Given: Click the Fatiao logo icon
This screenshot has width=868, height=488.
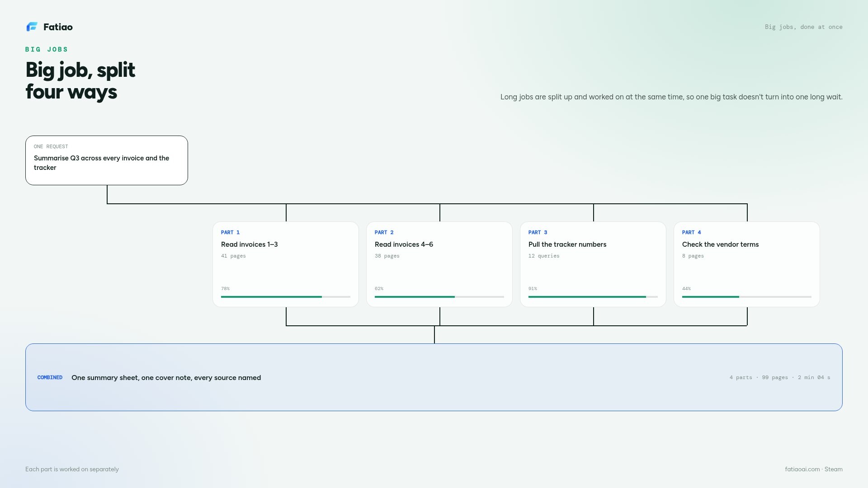Looking at the screenshot, I should tap(32, 27).
